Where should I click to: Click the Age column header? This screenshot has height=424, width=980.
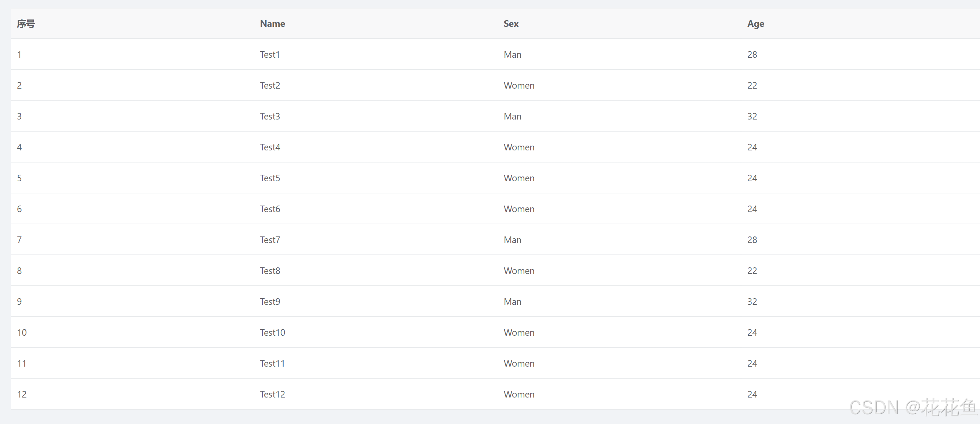tap(755, 24)
